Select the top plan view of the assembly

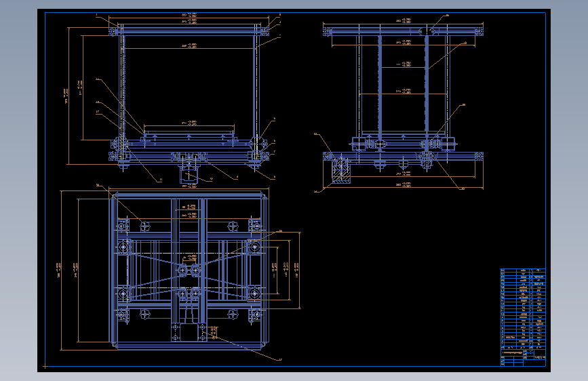(189, 270)
